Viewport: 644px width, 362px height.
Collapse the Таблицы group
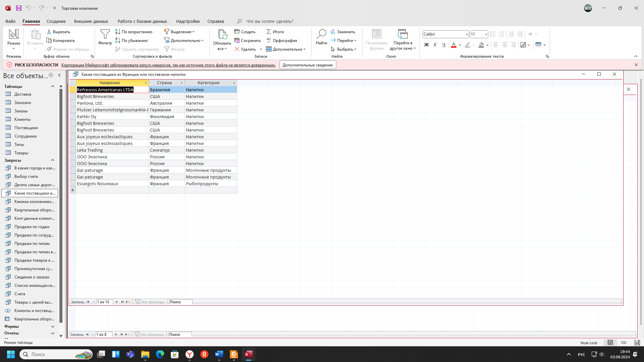pos(52,87)
